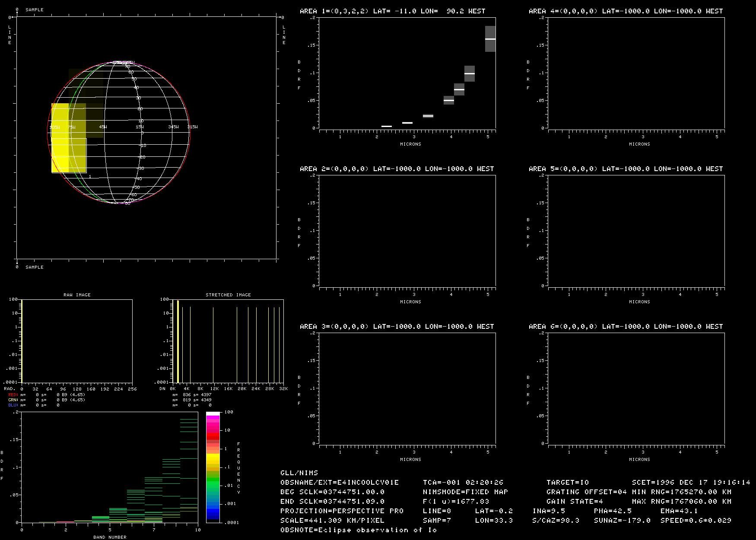
Task: Click the AREA 6 plot title
Action: click(626, 327)
